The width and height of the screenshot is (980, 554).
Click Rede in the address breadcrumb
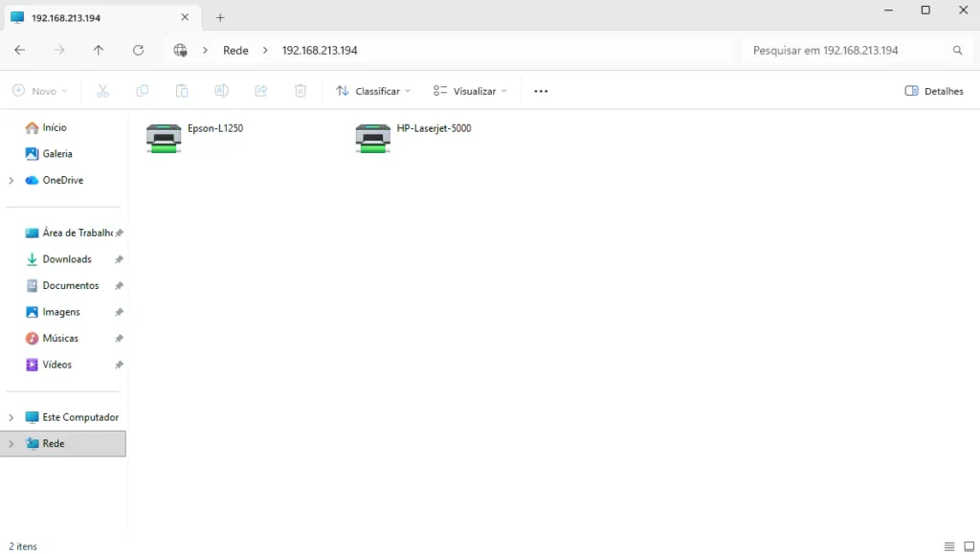click(x=235, y=50)
